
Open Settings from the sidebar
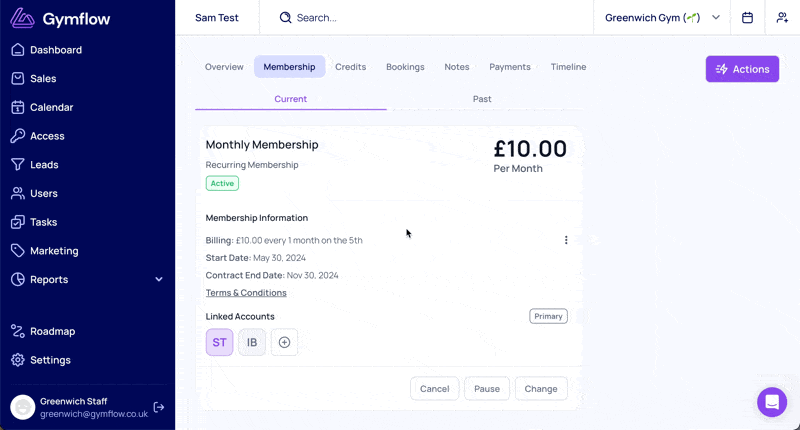pos(50,360)
